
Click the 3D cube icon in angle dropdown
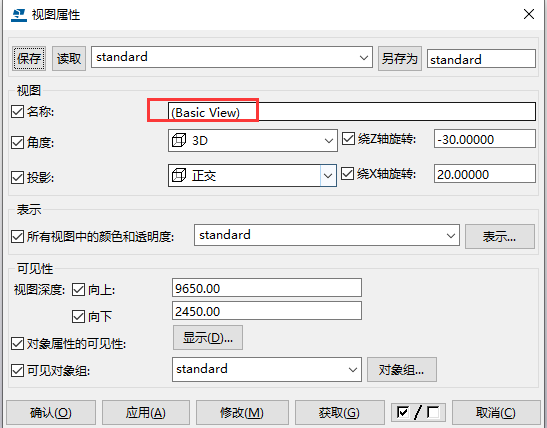pos(179,140)
